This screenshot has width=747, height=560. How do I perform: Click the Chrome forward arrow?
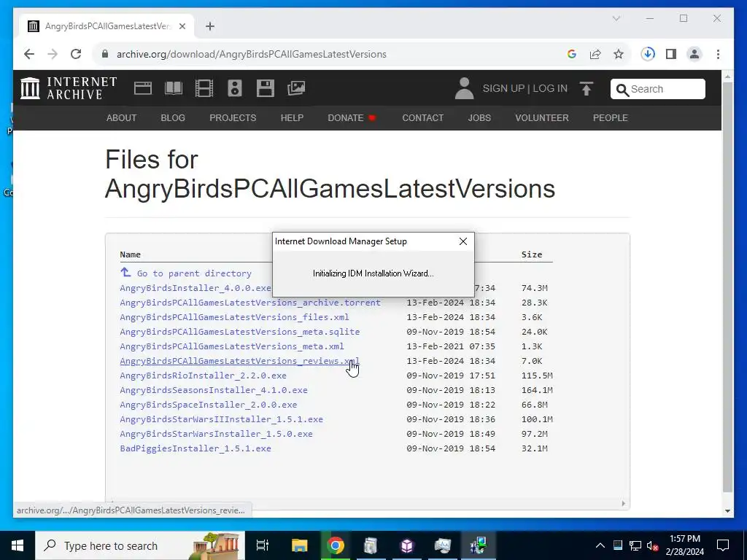pos(53,54)
